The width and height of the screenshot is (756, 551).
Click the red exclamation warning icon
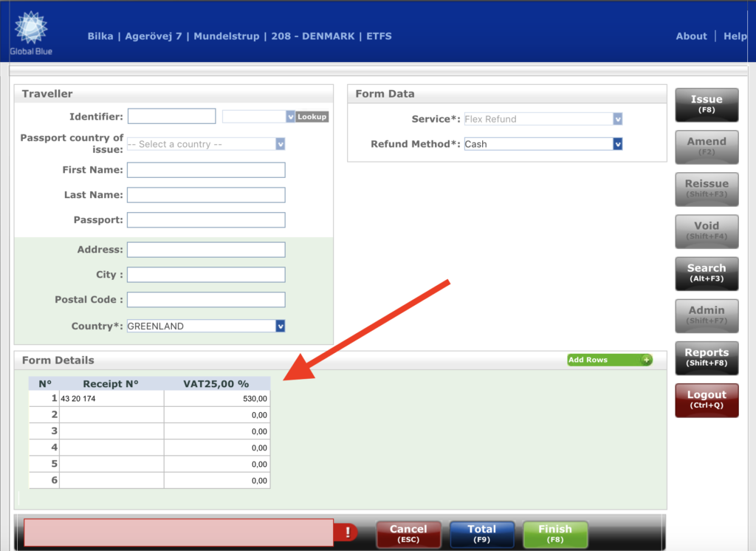pyautogui.click(x=347, y=533)
